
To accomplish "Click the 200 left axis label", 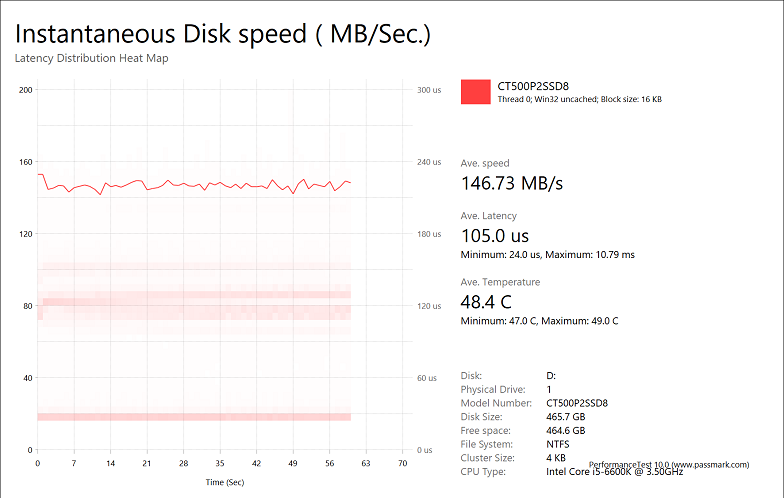I will pyautogui.click(x=27, y=90).
